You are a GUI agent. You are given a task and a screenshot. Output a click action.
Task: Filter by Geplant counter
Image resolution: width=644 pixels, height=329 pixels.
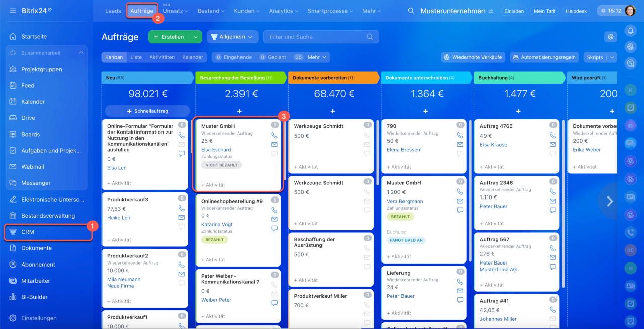[x=273, y=57]
